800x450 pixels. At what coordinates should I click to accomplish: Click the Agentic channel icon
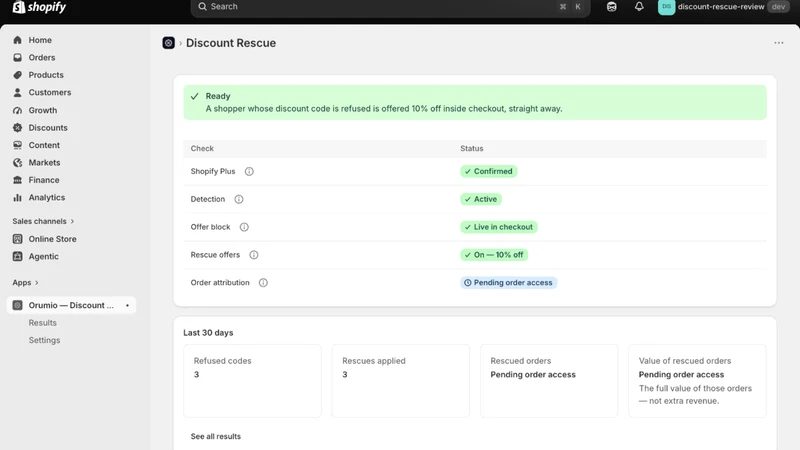pos(17,256)
